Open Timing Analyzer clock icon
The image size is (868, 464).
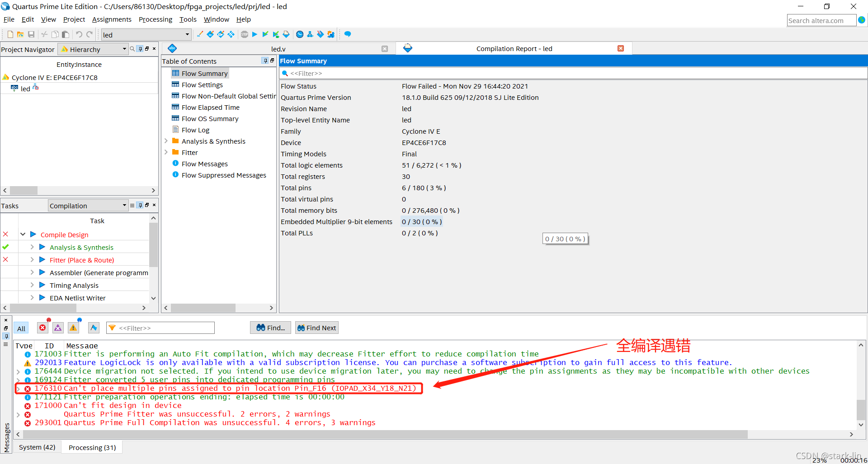[300, 34]
